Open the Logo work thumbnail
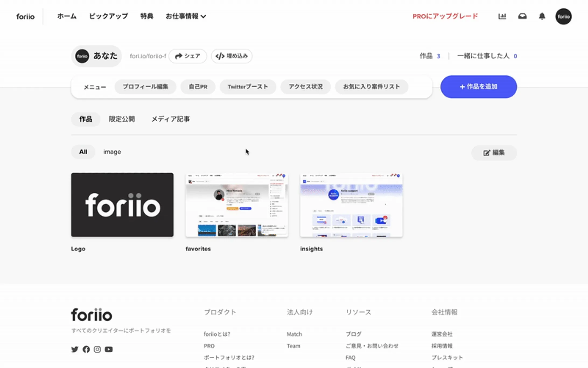This screenshot has height=368, width=588. tap(122, 205)
